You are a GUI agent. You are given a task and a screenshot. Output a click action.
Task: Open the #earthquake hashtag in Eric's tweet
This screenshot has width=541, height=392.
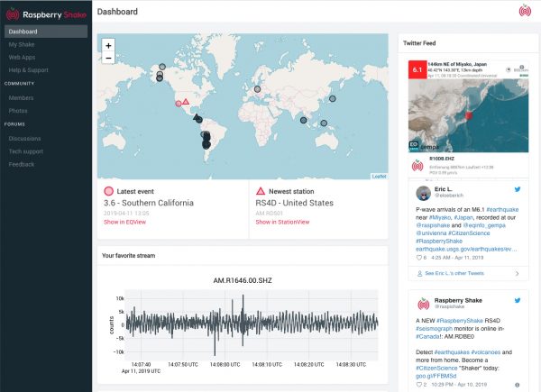tap(502, 210)
